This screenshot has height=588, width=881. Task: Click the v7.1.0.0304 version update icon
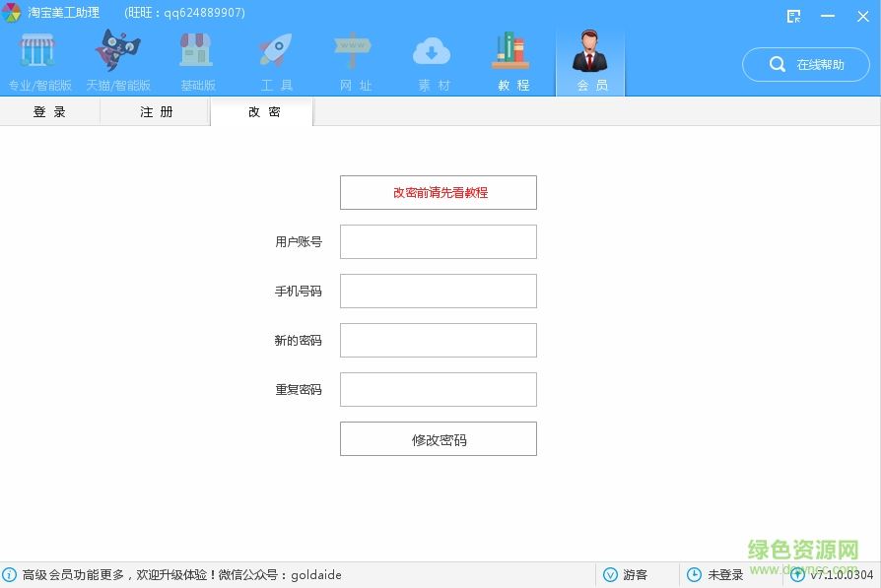(x=797, y=574)
